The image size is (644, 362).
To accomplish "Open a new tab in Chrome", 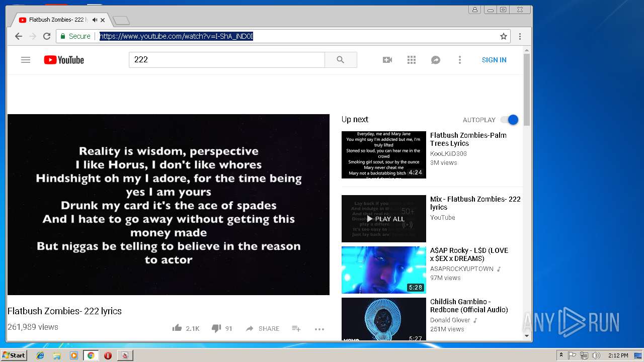I will coord(121,20).
